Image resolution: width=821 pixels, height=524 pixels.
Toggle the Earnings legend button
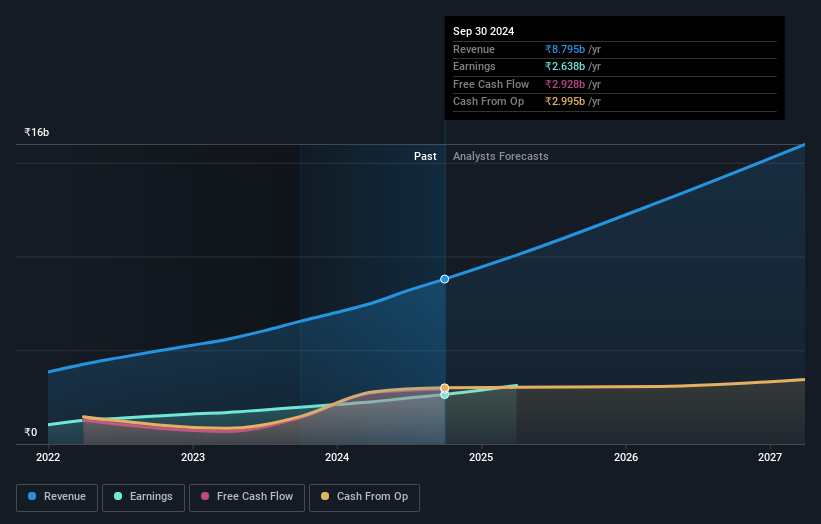pyautogui.click(x=143, y=497)
